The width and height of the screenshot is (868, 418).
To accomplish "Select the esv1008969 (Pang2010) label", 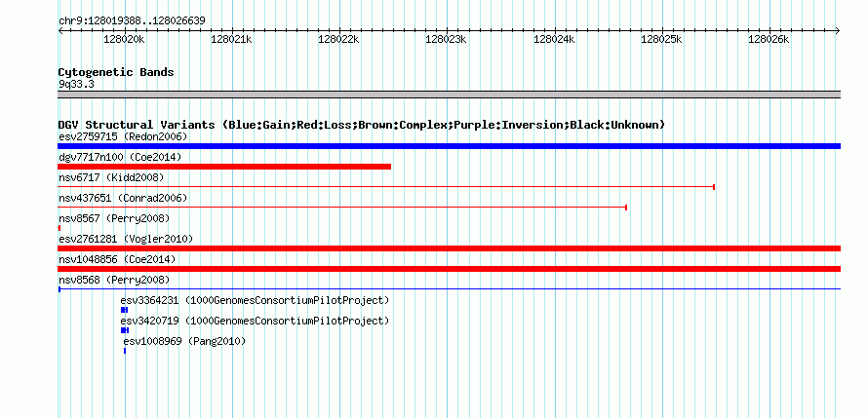I will [184, 341].
